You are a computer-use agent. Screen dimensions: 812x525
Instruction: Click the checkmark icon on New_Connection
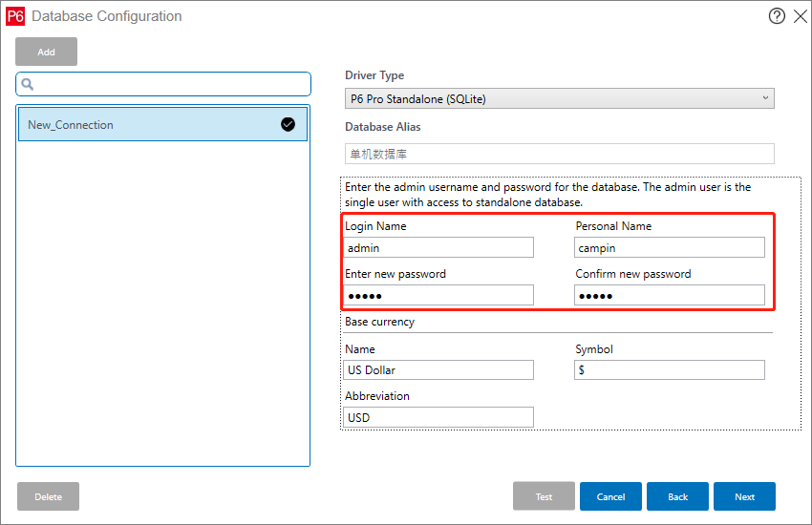288,124
